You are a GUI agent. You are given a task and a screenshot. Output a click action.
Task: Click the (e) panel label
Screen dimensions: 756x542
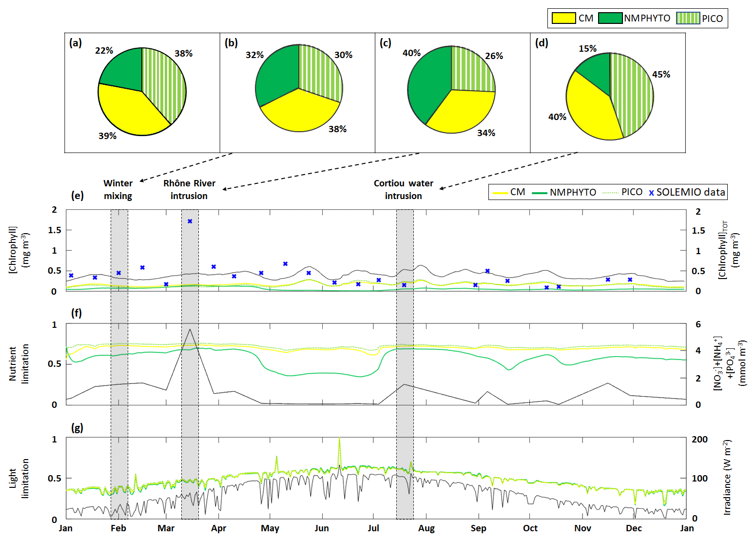(x=77, y=196)
